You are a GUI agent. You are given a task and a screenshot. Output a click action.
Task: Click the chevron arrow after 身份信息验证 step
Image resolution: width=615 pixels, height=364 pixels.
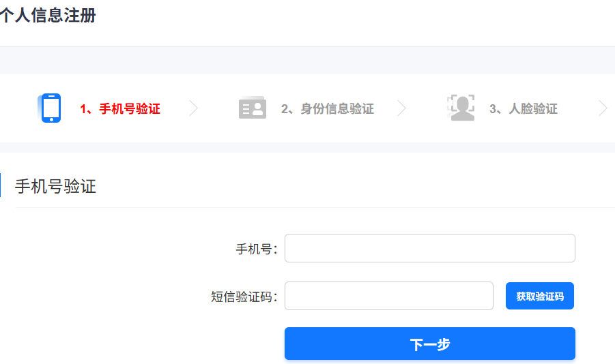(401, 108)
